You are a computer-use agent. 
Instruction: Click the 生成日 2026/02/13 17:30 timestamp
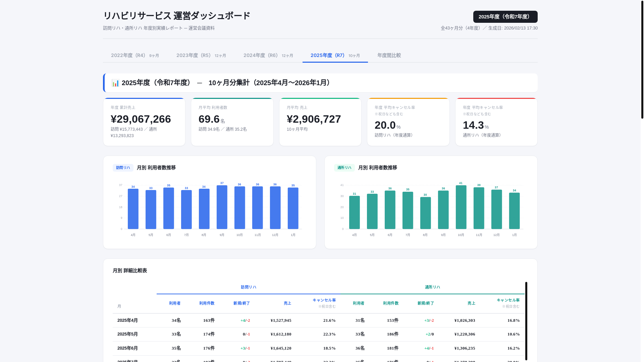click(x=513, y=28)
